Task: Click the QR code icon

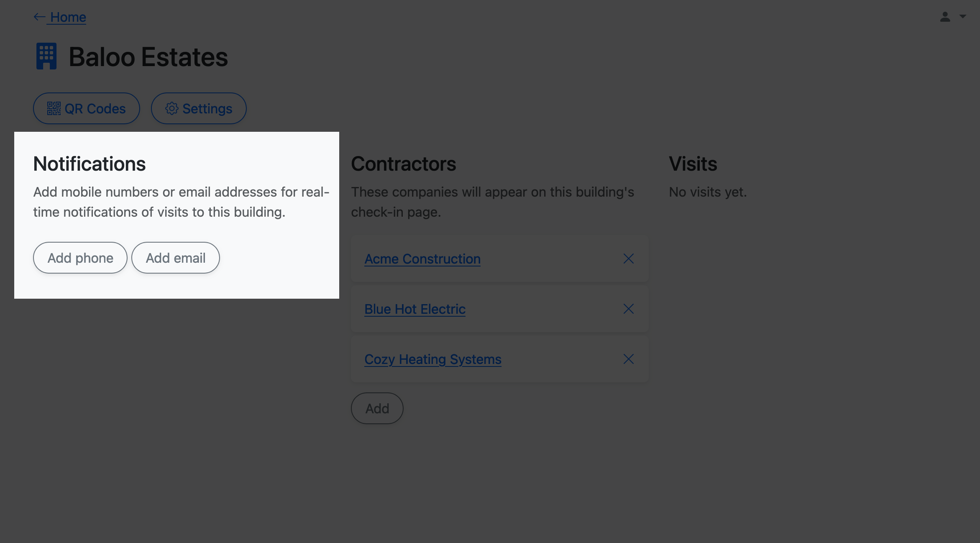Action: tap(54, 109)
